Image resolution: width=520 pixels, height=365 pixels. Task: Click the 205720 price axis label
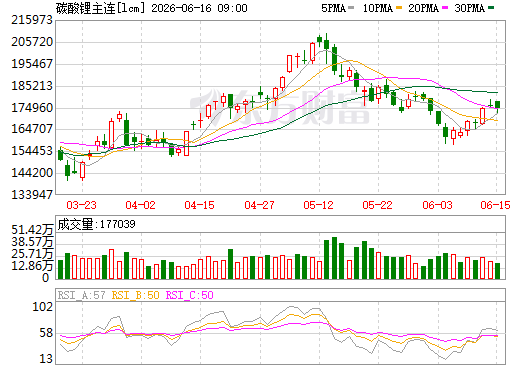32,42
